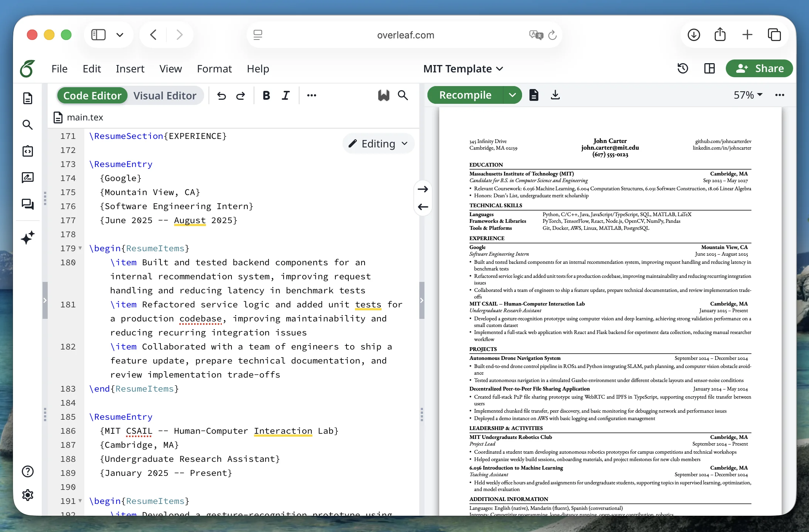This screenshot has height=532, width=809.
Task: Show browser tab overview
Action: click(774, 35)
